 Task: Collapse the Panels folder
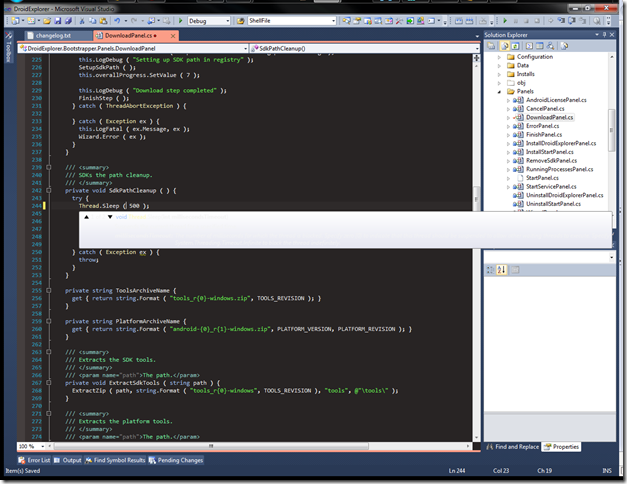coord(499,91)
